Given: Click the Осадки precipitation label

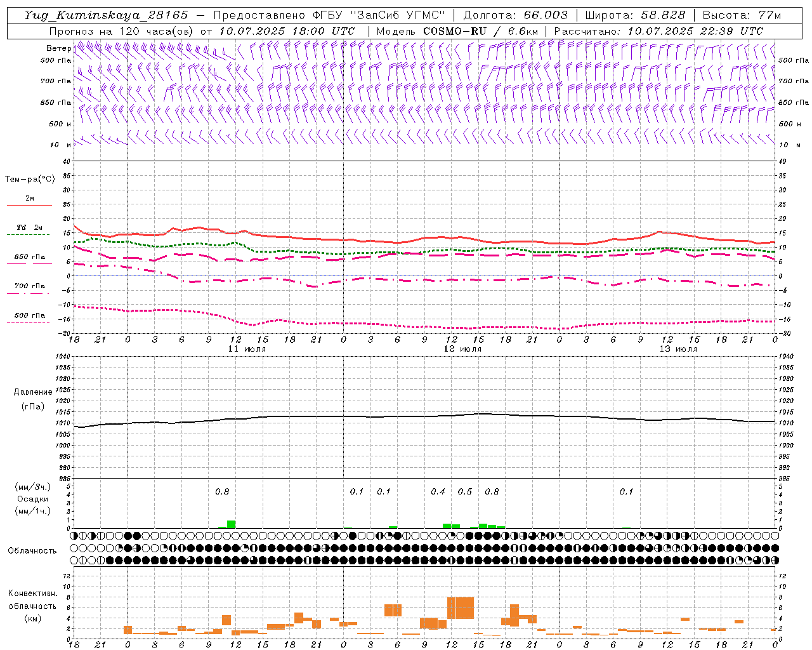Looking at the screenshot, I should click(x=33, y=499).
